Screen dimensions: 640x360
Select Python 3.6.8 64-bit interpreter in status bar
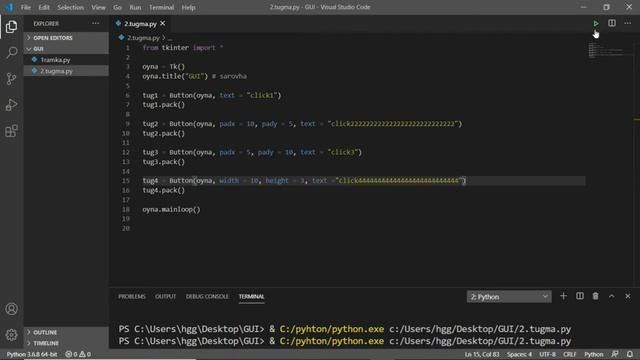click(x=32, y=354)
